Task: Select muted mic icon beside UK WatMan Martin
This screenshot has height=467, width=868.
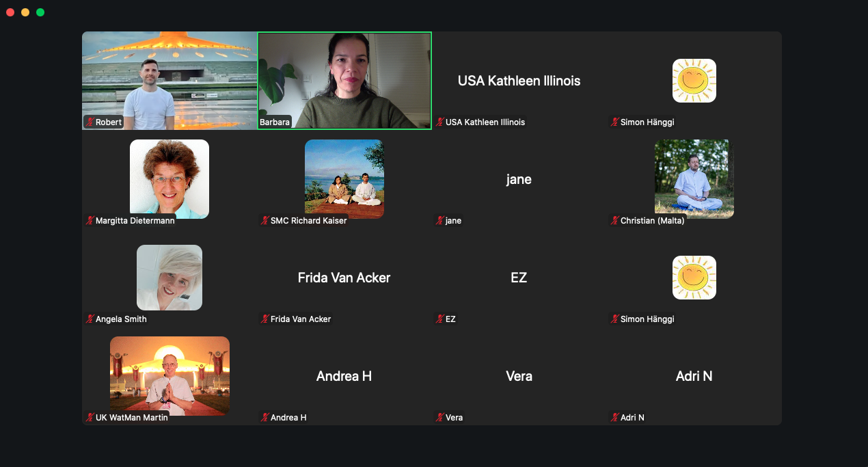Action: pyautogui.click(x=90, y=418)
